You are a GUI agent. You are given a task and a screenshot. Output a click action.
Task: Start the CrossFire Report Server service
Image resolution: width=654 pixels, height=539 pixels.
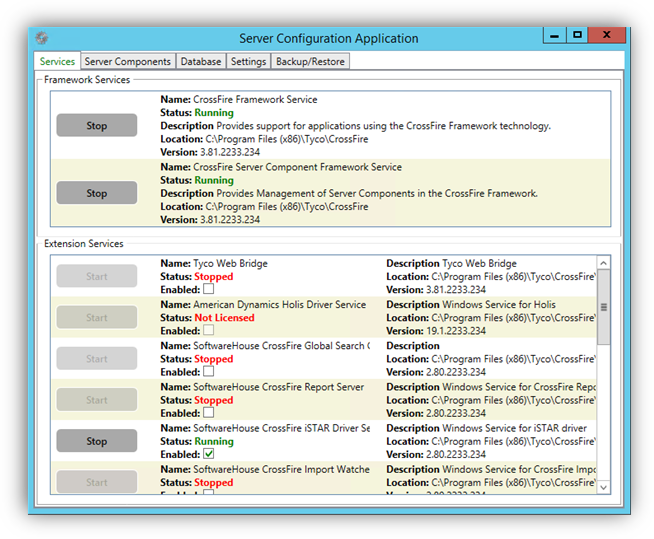(x=96, y=399)
